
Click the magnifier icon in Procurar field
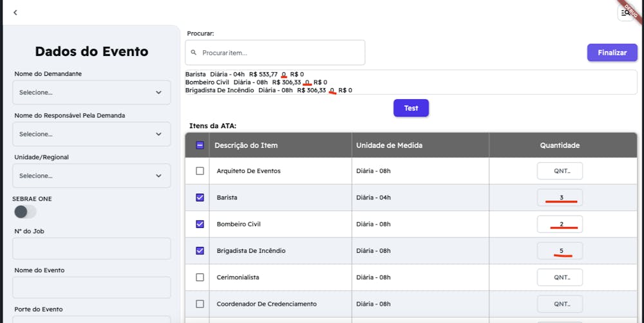tap(193, 53)
